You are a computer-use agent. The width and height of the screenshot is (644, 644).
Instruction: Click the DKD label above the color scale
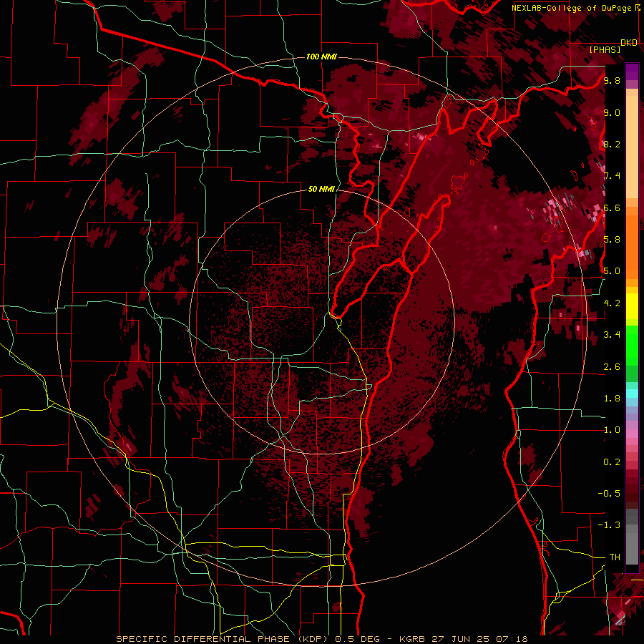tap(629, 43)
